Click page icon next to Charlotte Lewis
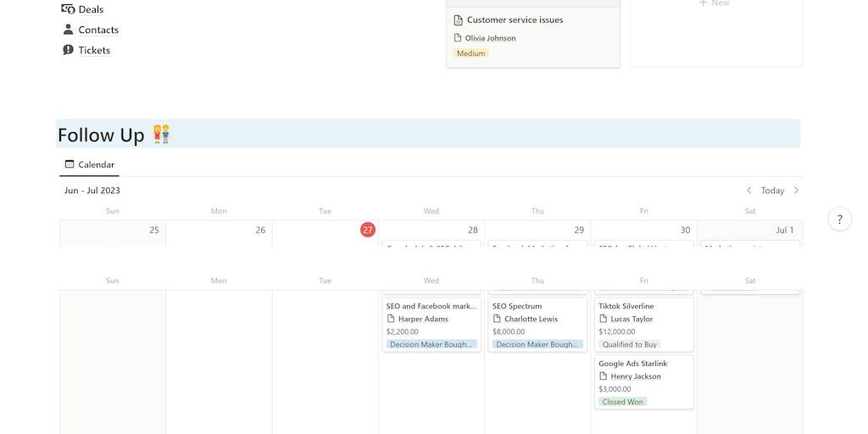The width and height of the screenshot is (868, 434). click(497, 319)
